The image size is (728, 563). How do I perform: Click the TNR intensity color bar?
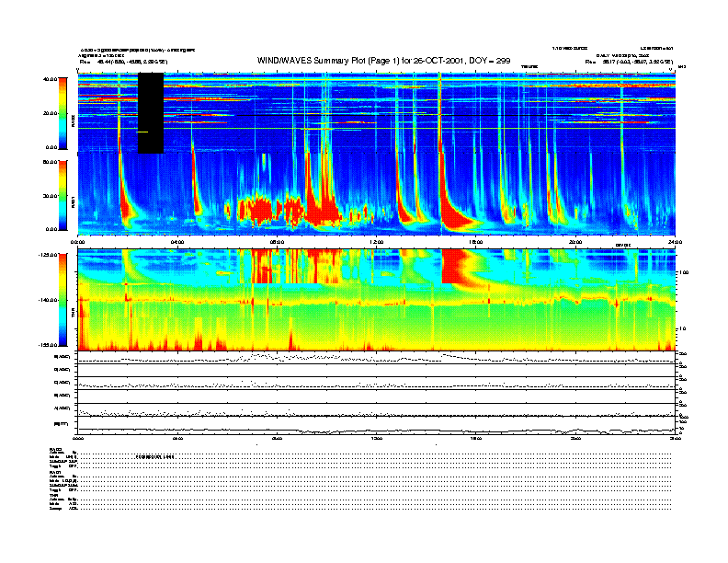[63, 300]
